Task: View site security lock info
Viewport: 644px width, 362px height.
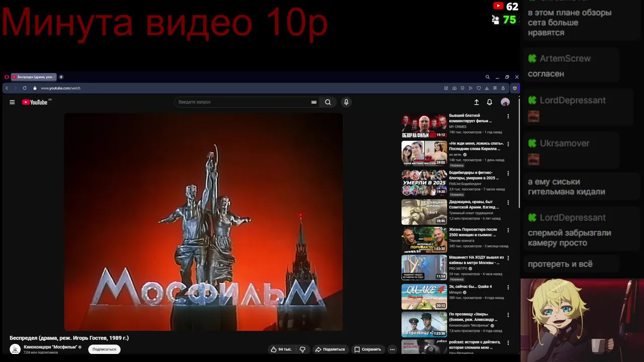Action: [35, 88]
